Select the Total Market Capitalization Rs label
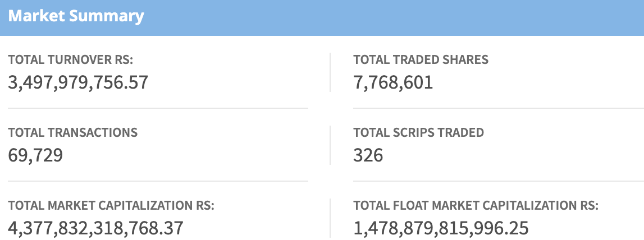This screenshot has width=644, height=240. coord(112,206)
